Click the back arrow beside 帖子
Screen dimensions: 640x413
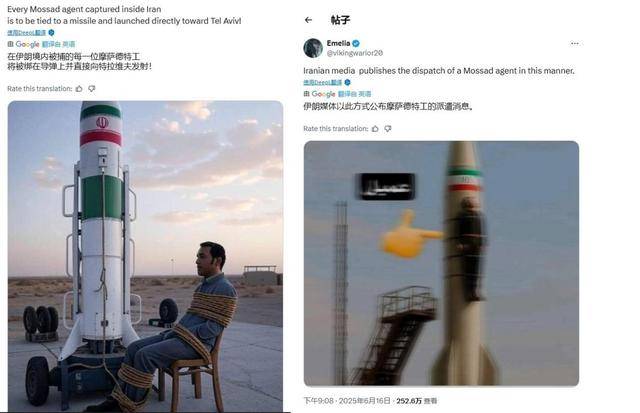(309, 20)
